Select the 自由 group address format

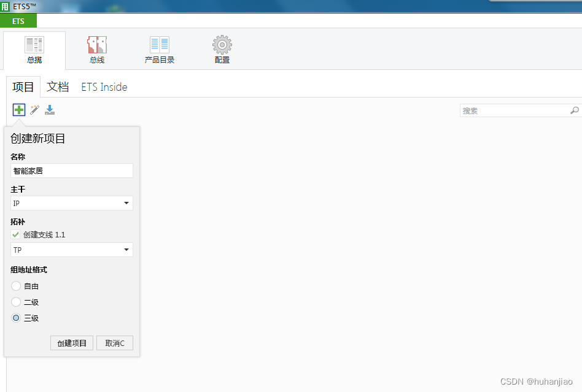click(16, 286)
